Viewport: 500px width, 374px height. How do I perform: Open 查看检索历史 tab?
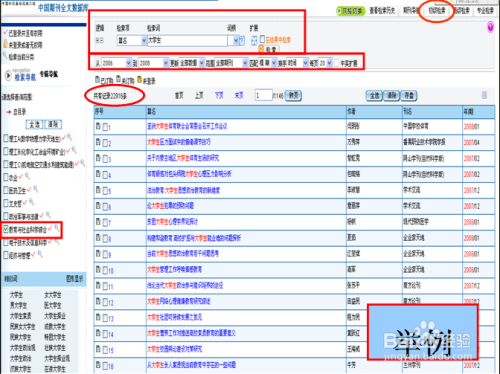[x=382, y=11]
